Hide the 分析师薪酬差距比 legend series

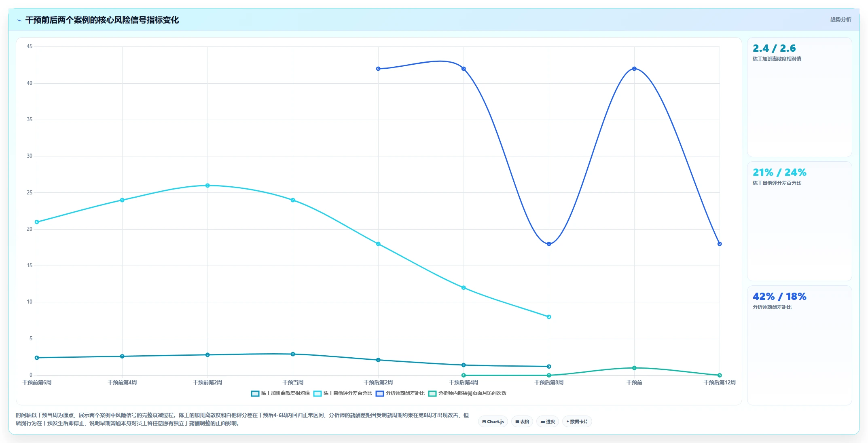tap(400, 393)
